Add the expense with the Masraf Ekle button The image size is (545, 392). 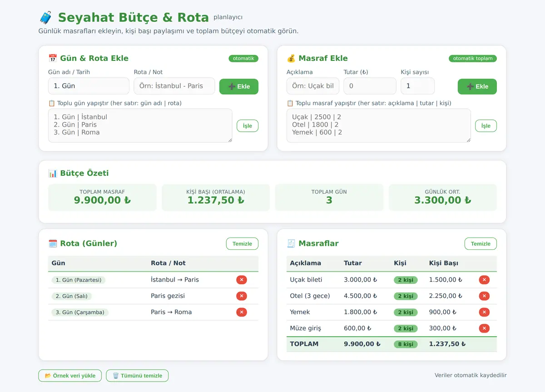tap(477, 86)
